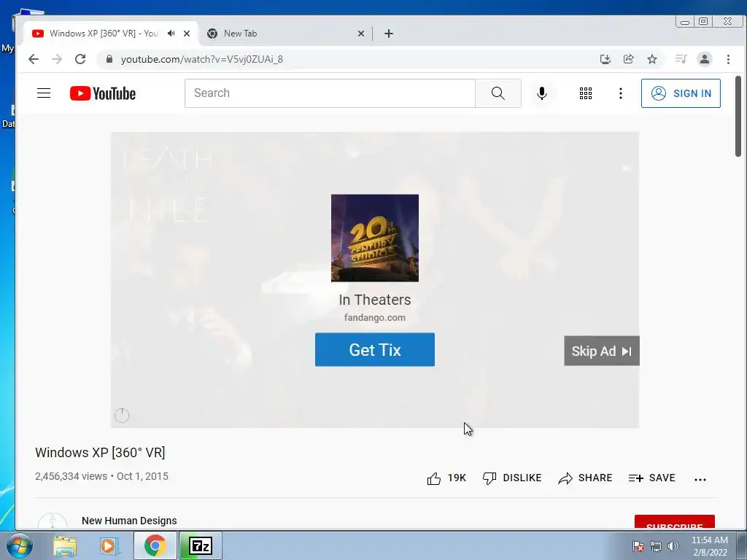Open the YouTube guide hamburger menu
The height and width of the screenshot is (560, 747).
(44, 93)
